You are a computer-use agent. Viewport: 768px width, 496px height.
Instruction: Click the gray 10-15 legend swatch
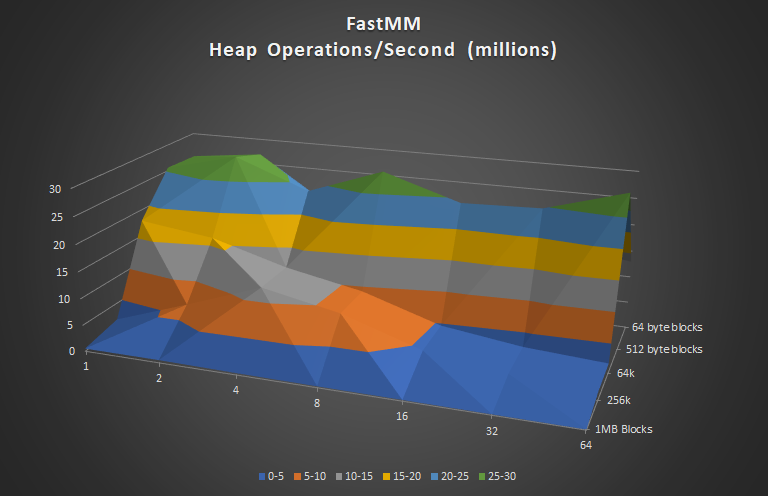339,476
